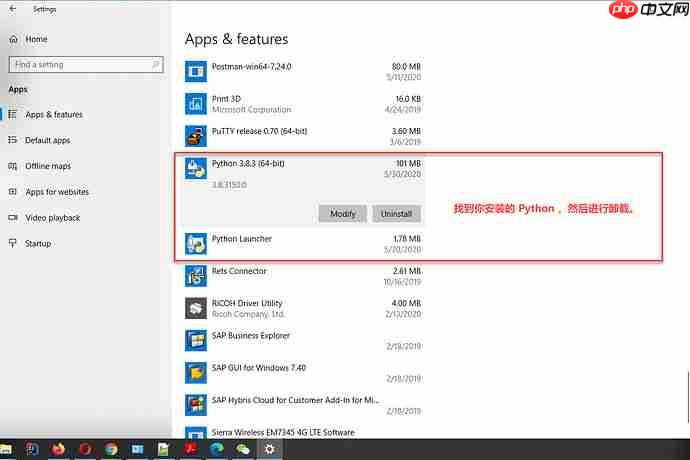Screen dimensions: 690x460
Task: Click the 101 MB size of Python
Action: (x=408, y=163)
